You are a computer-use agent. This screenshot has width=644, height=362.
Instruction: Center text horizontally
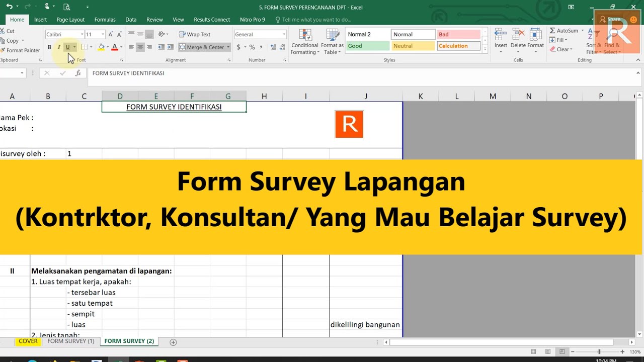click(140, 47)
